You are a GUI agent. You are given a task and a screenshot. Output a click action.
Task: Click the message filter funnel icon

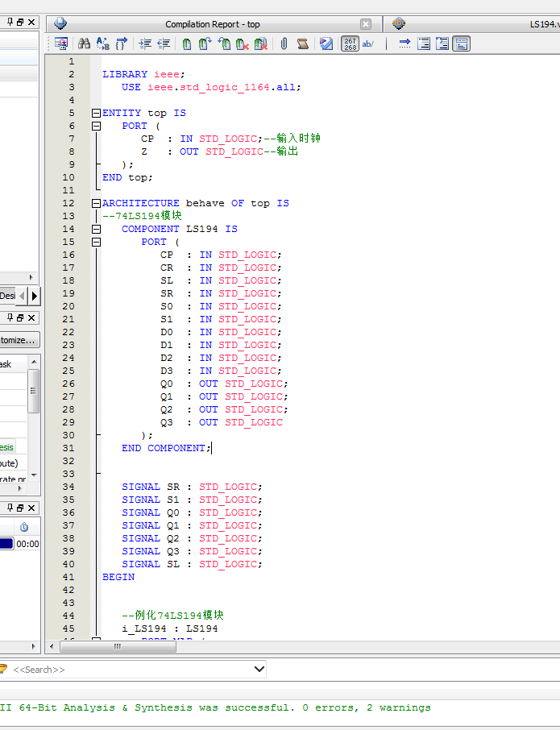[2, 669]
